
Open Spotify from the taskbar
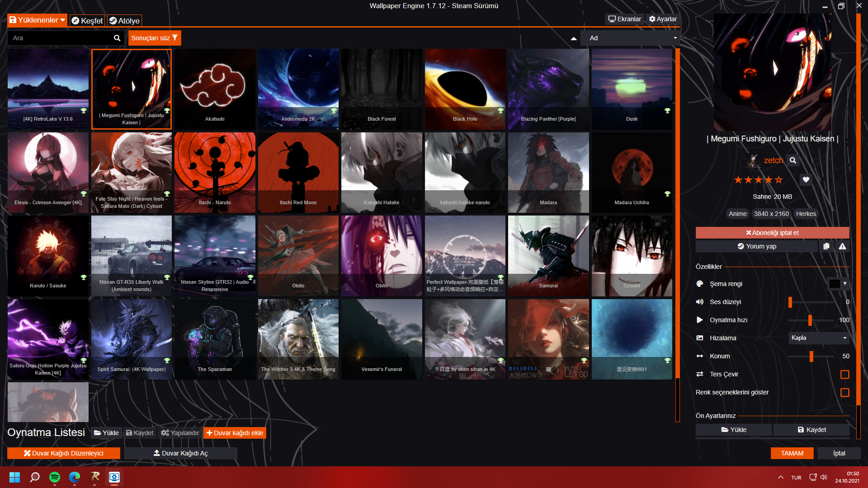tap(55, 477)
